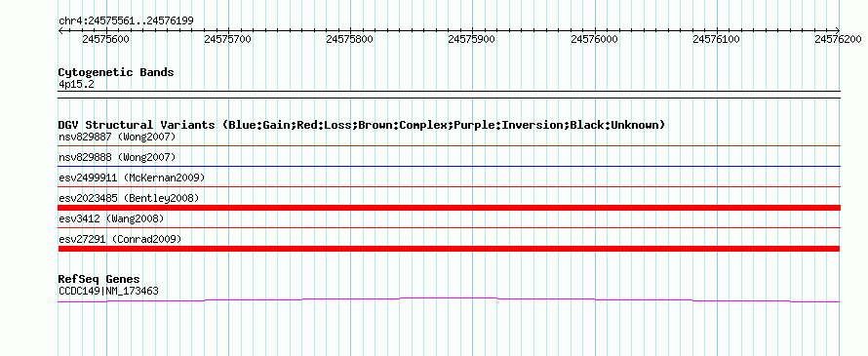Click ruler tick label 24575700
The image size is (868, 356).
[227, 39]
